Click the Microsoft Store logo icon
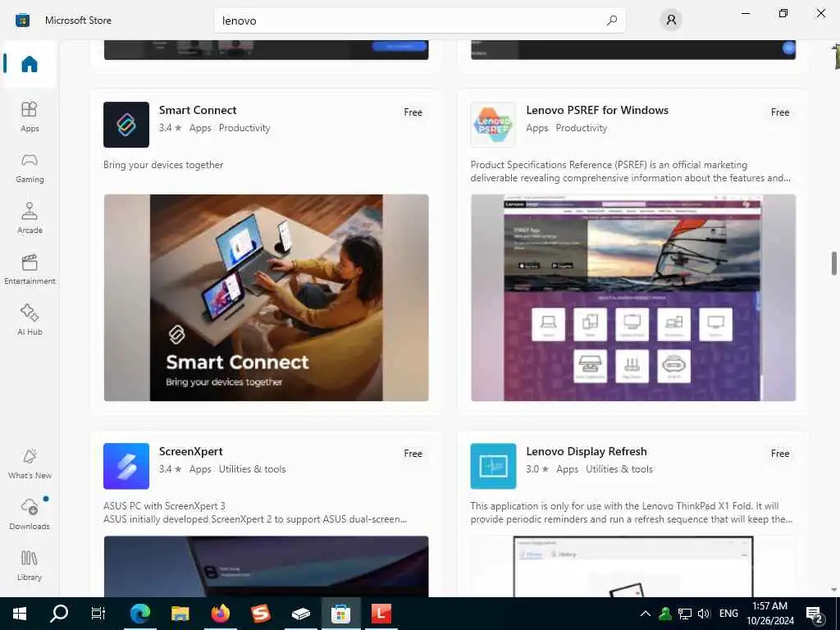 (x=22, y=21)
